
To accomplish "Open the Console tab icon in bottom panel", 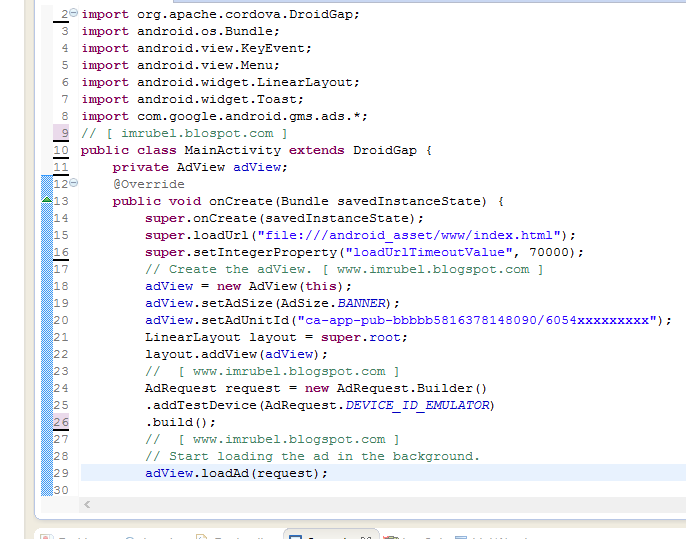I will (295, 537).
